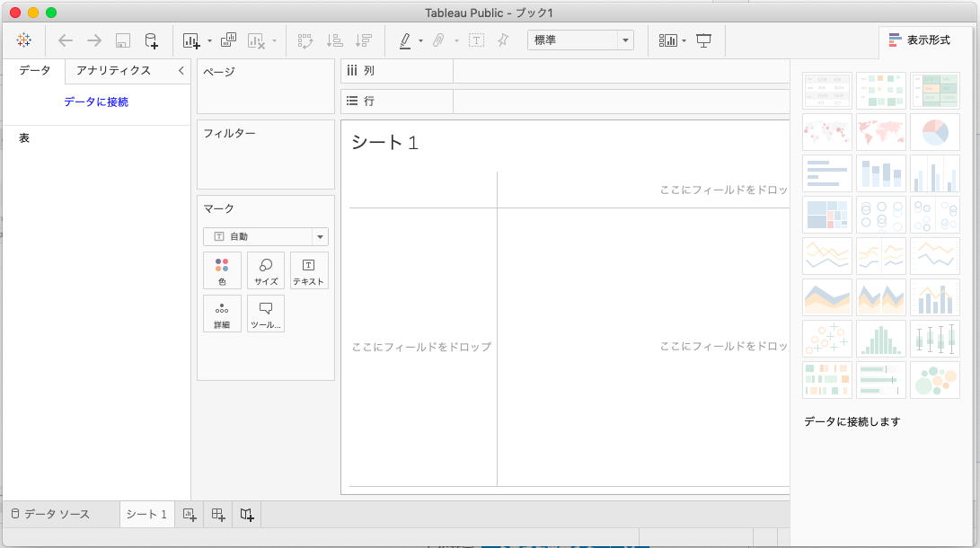The image size is (980, 548).
Task: Select the symbol map chart thumbnail
Action: click(x=827, y=132)
